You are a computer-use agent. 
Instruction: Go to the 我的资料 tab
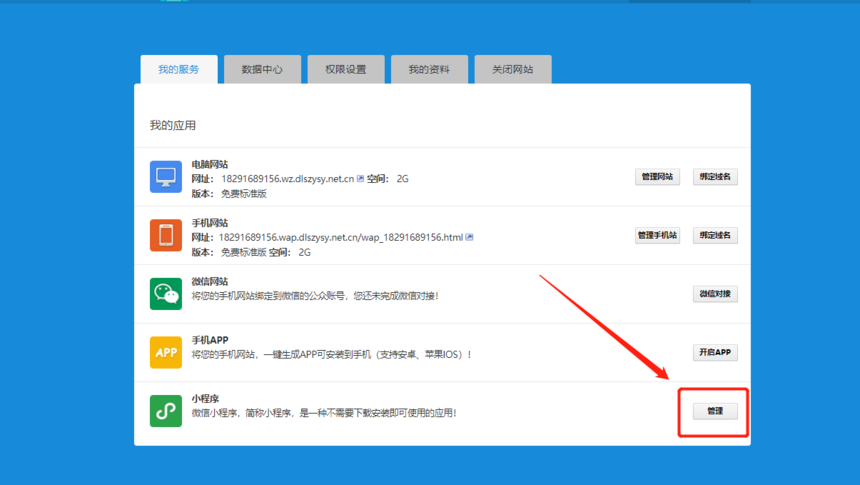pyautogui.click(x=429, y=69)
